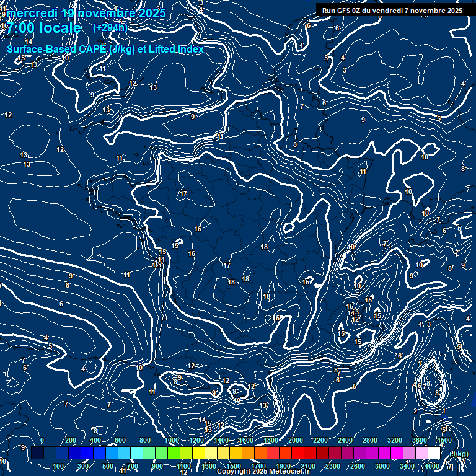Click the date 'mercredi 19 novembre 2025'
Viewport: 476px width, 476px height.
click(86, 14)
